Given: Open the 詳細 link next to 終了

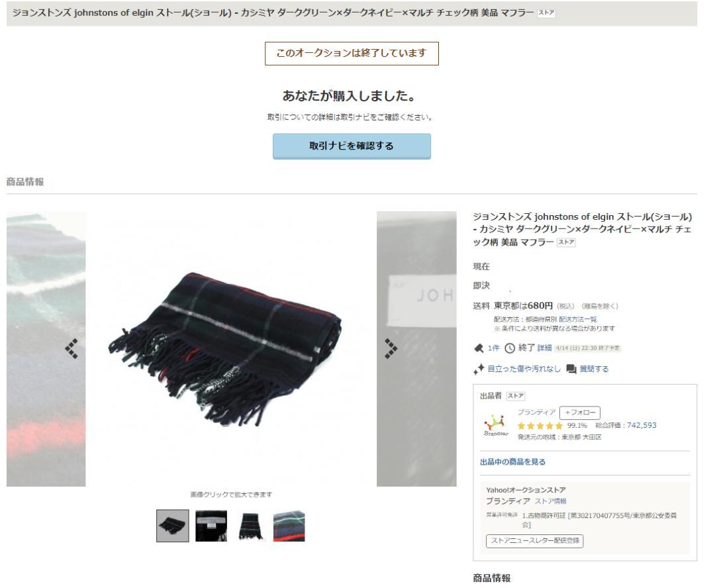Looking at the screenshot, I should point(544,348).
